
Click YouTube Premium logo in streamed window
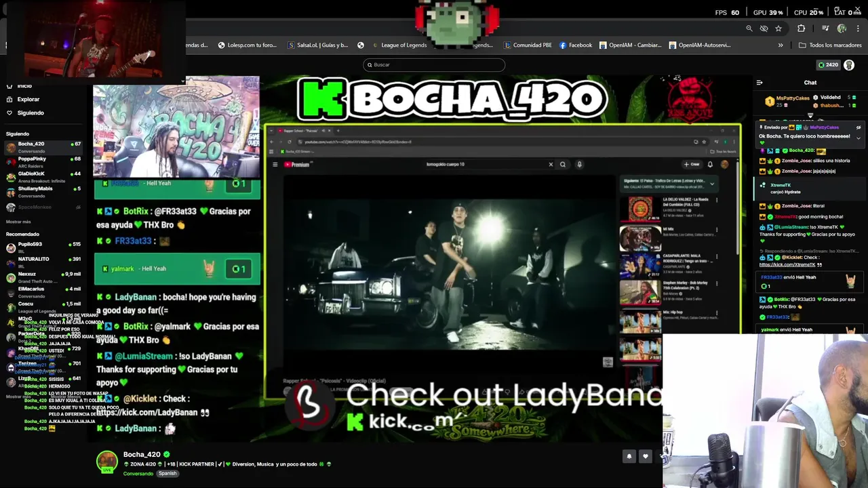pyautogui.click(x=297, y=164)
